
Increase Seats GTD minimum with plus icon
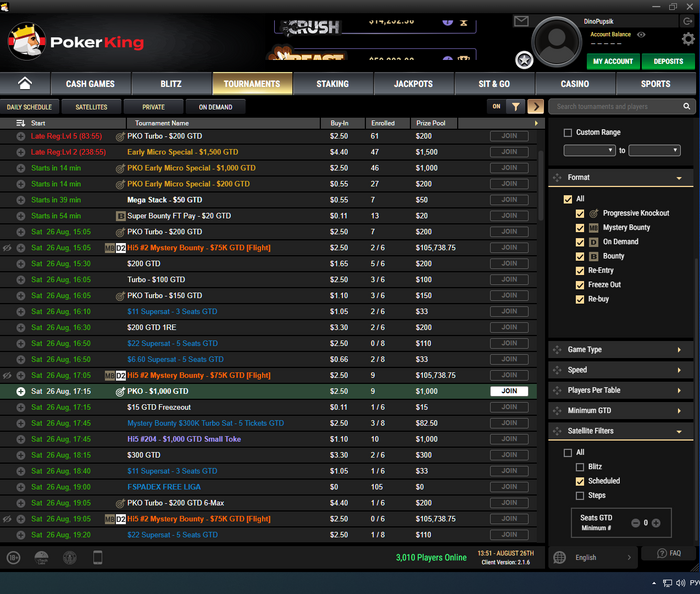(656, 523)
